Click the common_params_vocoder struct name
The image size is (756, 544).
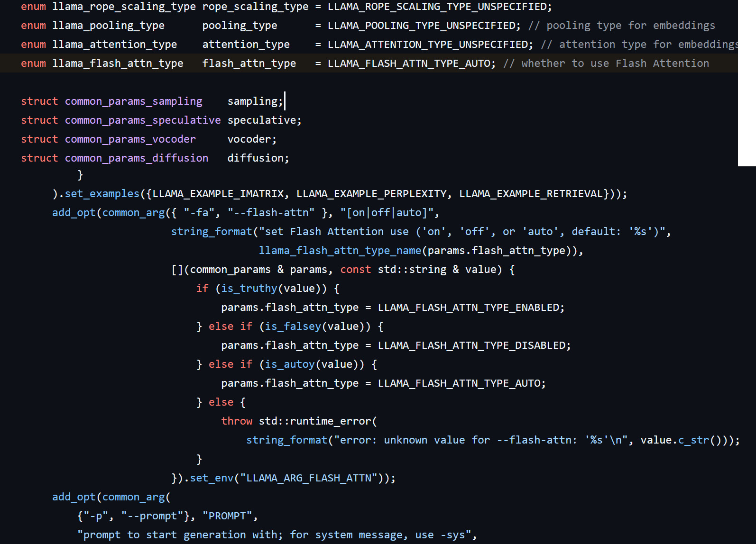click(x=130, y=139)
